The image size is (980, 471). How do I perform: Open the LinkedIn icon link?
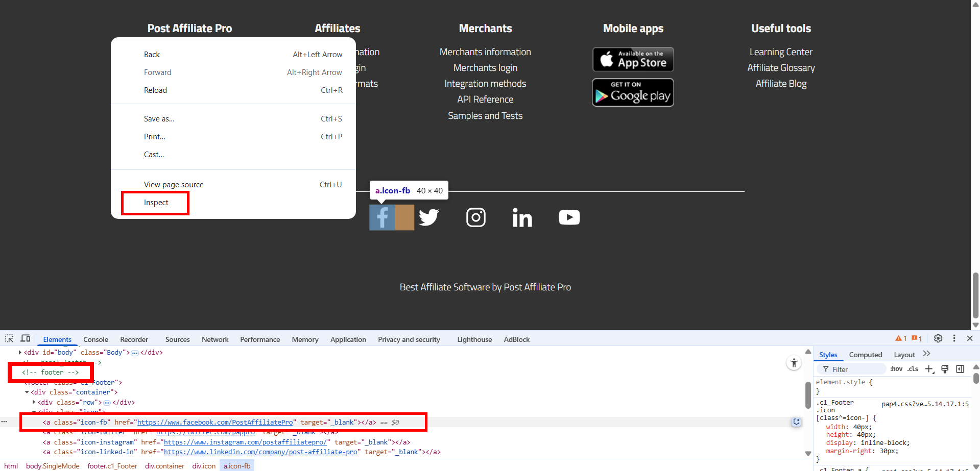coord(522,217)
